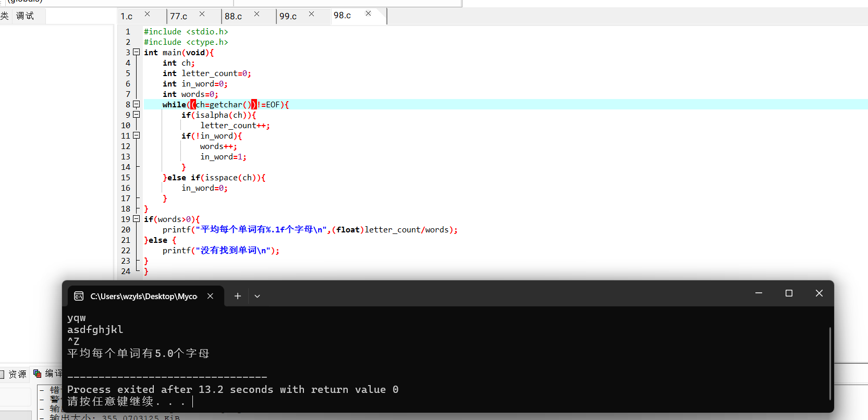Click the console icon in the terminal tab
The image size is (868, 420).
(79, 296)
